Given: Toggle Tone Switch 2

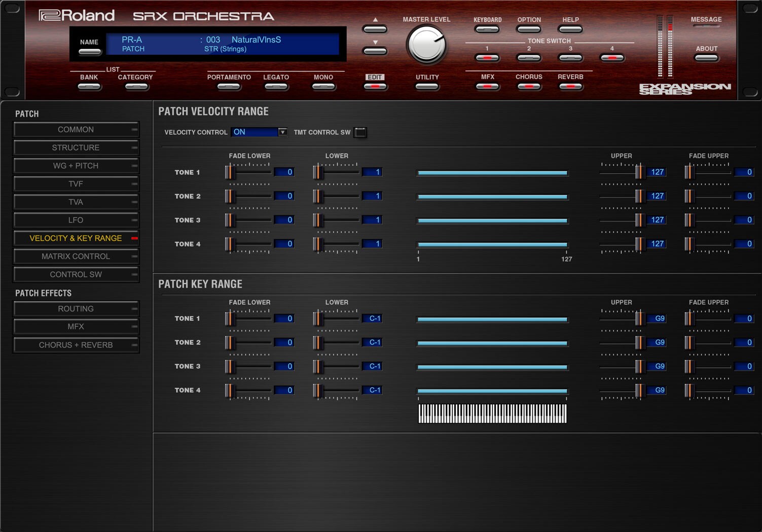Looking at the screenshot, I should [529, 58].
